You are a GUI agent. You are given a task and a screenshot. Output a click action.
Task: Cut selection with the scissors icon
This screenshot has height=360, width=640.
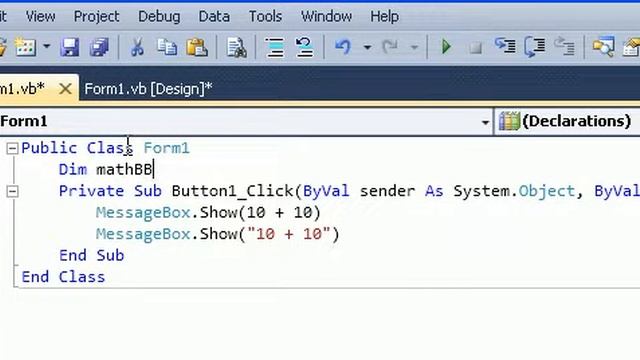[137, 47]
